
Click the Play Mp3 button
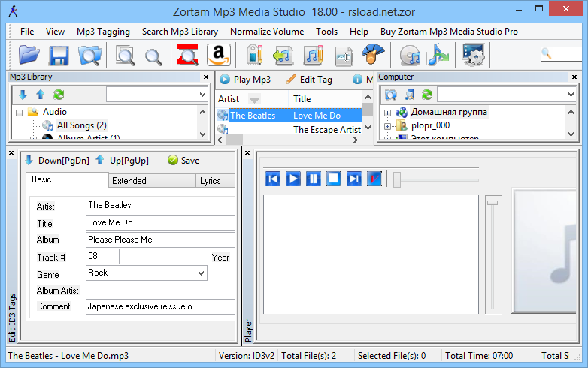point(245,80)
